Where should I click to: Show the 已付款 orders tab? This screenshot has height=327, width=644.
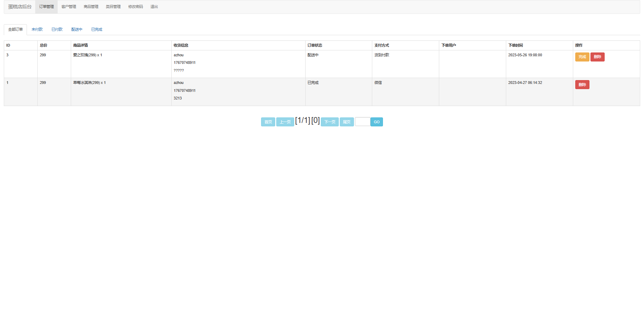pos(57,30)
